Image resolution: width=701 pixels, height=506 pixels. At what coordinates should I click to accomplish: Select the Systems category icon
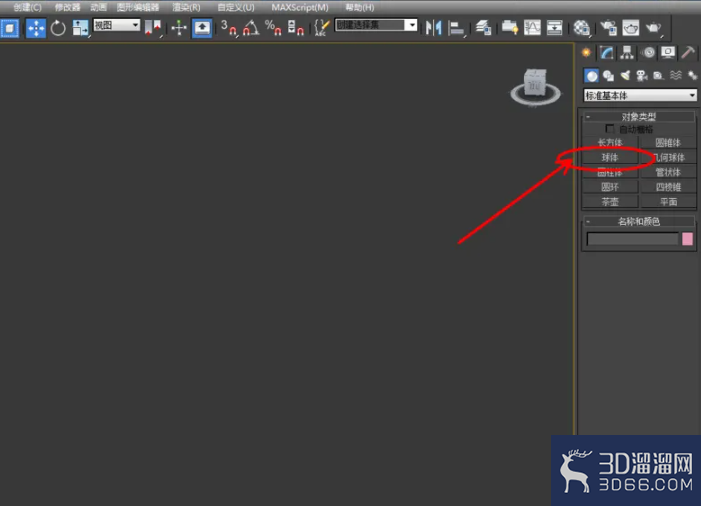(692, 76)
